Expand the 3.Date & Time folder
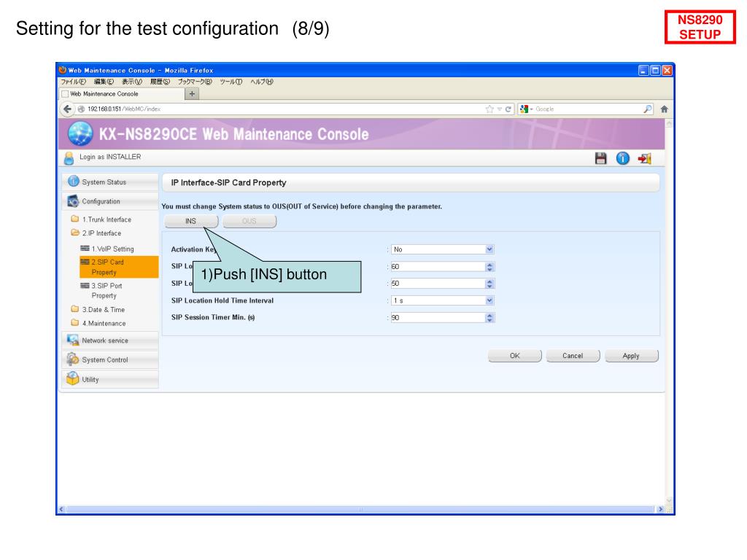This screenshot has width=747, height=560. (98, 309)
